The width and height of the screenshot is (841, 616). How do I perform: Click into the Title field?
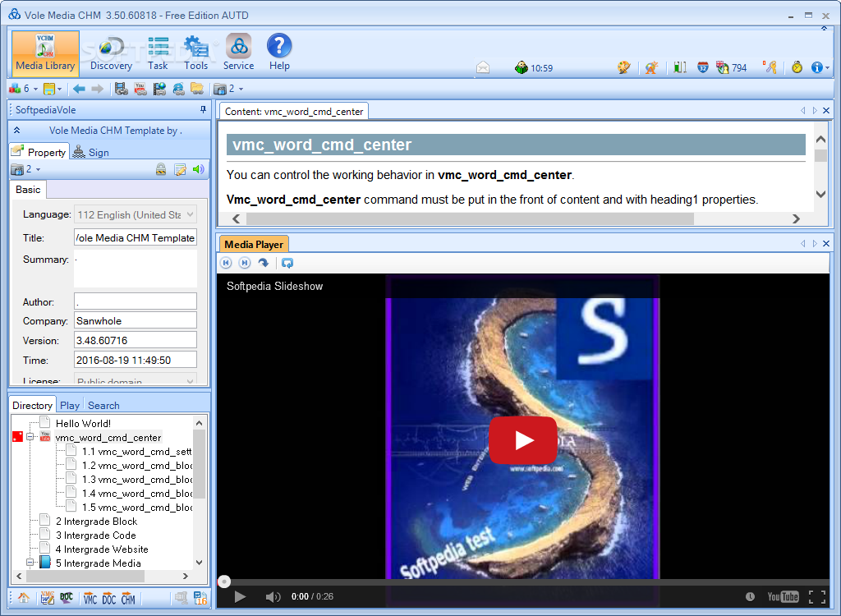[x=136, y=237]
